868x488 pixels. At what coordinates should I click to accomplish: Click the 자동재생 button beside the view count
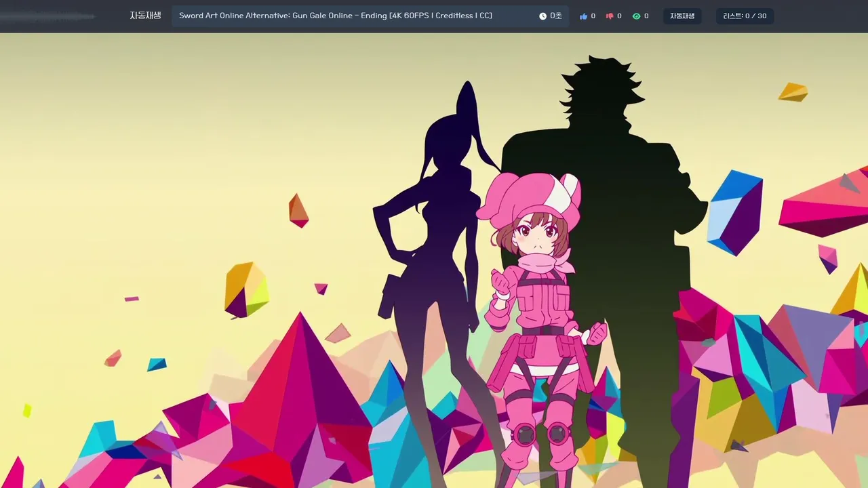(x=682, y=16)
